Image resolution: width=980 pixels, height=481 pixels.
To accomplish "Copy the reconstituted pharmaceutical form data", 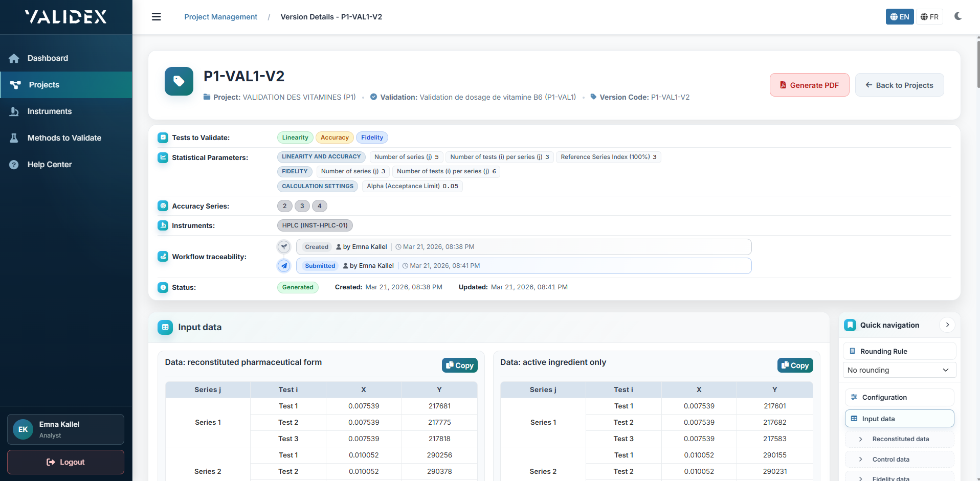I will click(459, 365).
